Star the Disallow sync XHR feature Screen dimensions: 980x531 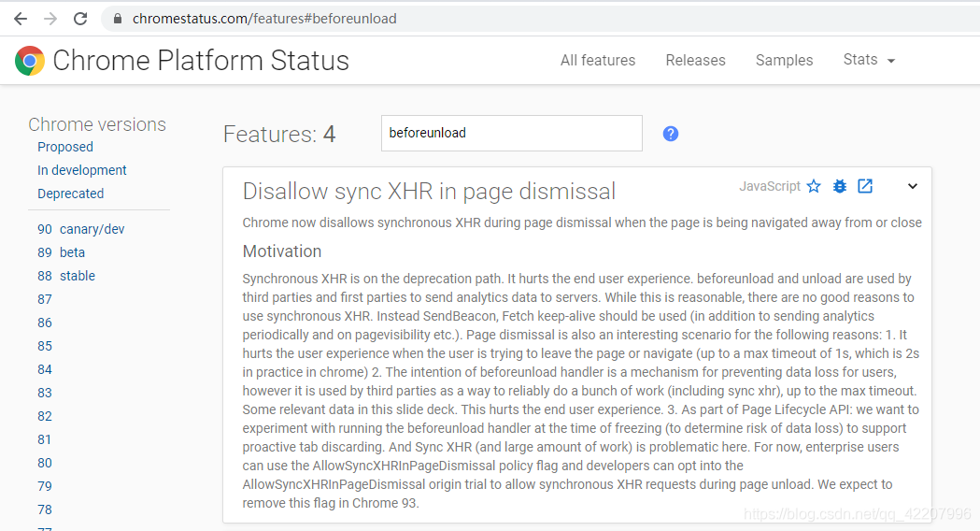coord(813,186)
